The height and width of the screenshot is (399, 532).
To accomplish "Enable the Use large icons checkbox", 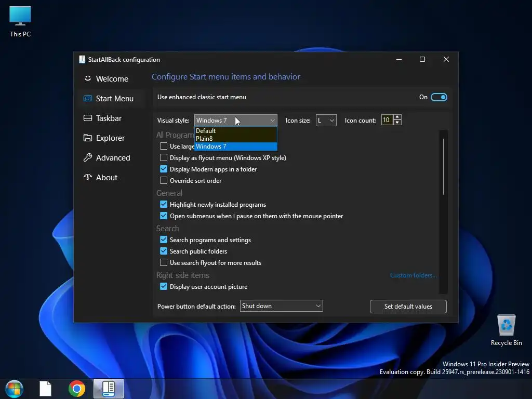I will tap(164, 146).
